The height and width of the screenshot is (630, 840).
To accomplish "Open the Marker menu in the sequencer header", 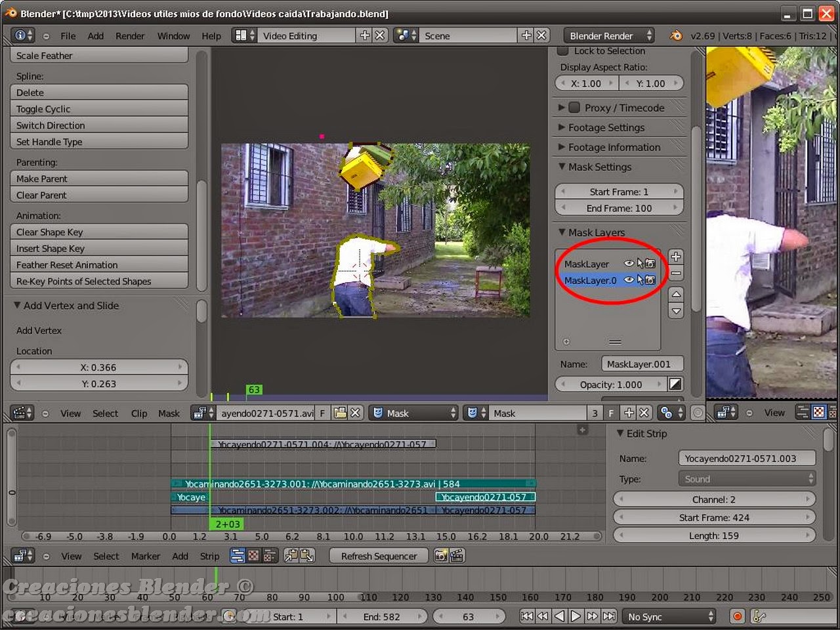I will point(145,556).
